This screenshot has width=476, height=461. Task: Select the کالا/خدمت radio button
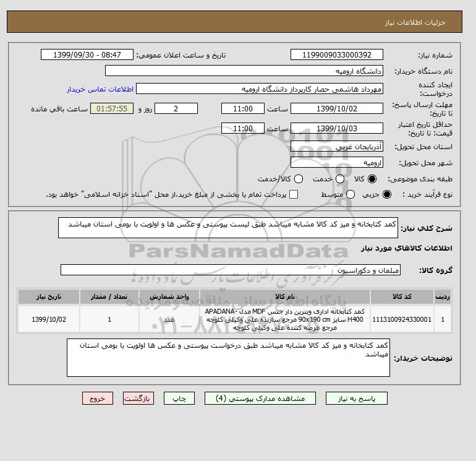[299, 179]
